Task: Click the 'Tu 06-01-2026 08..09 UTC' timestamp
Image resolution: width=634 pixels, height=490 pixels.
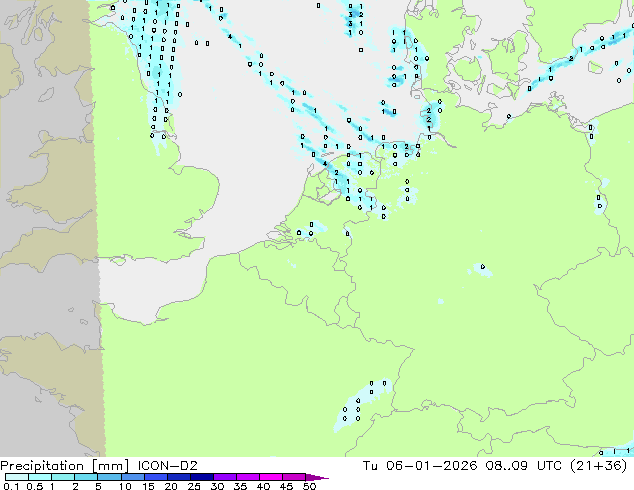Action: tap(462, 466)
